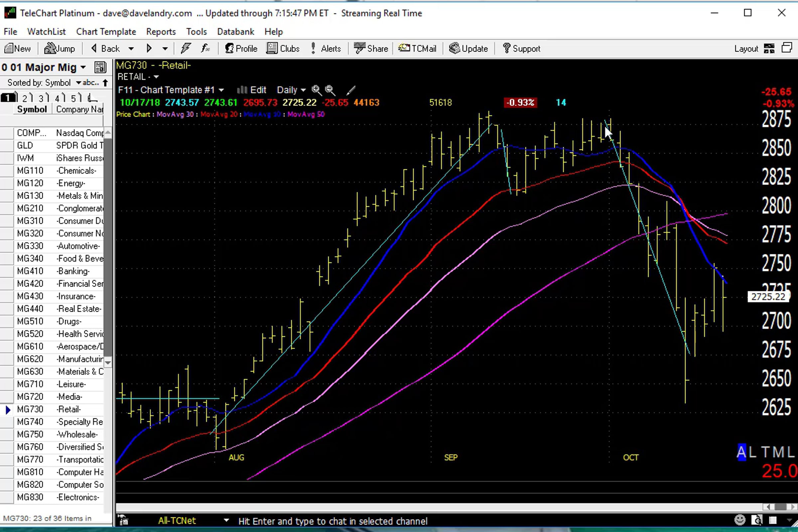Click the watchlist vertical scrollbar down arrow
Viewport: 798px width, 532px height.
(x=107, y=362)
